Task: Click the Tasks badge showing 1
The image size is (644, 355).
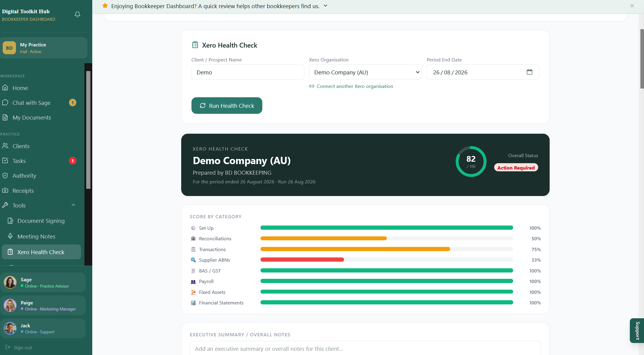Action: pyautogui.click(x=73, y=161)
